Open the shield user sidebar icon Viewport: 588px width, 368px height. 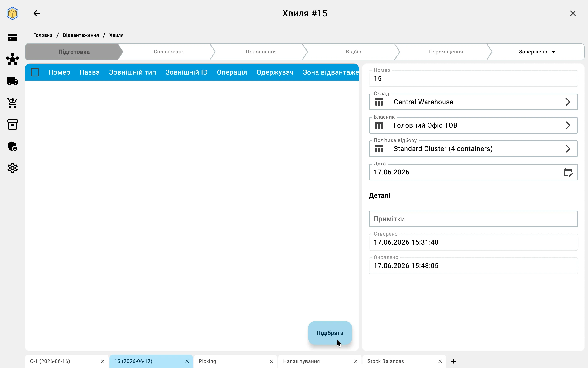coord(12,146)
